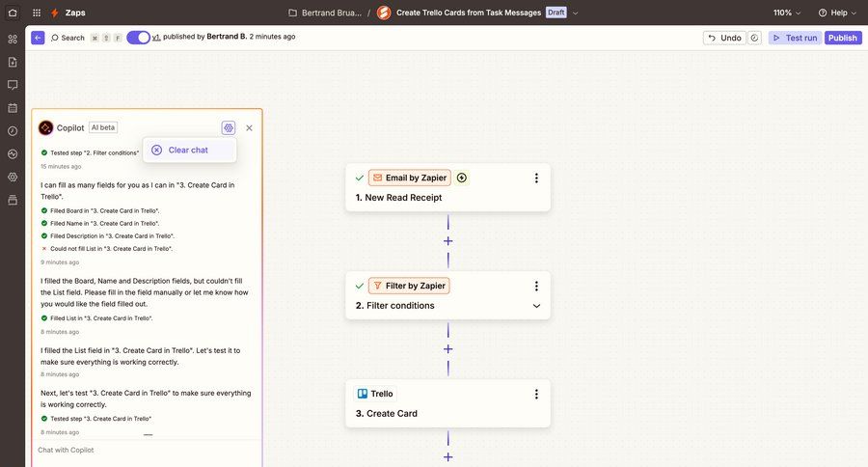Start a Test run

(795, 38)
